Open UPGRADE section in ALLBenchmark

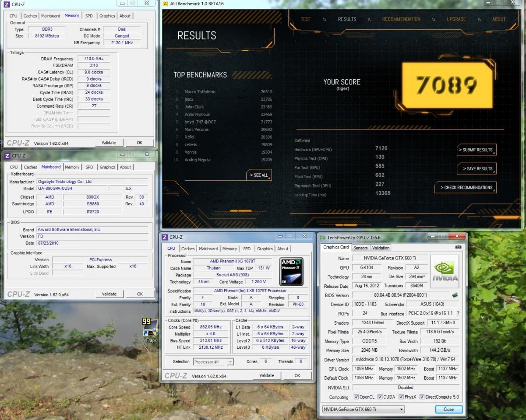point(456,19)
